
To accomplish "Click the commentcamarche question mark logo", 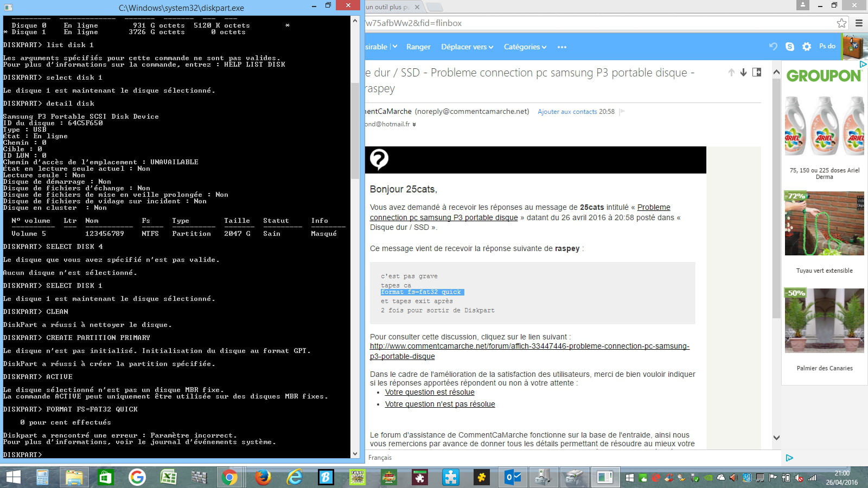I will 379,159.
